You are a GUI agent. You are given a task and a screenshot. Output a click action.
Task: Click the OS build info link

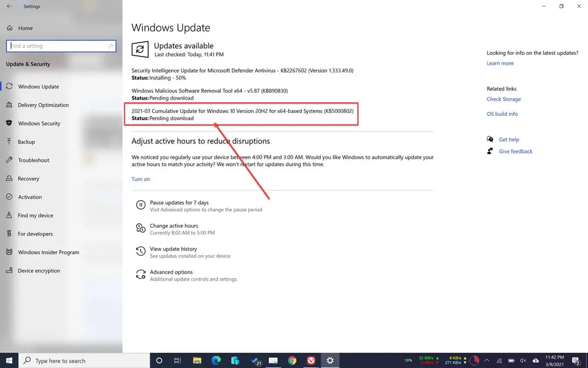[502, 114]
